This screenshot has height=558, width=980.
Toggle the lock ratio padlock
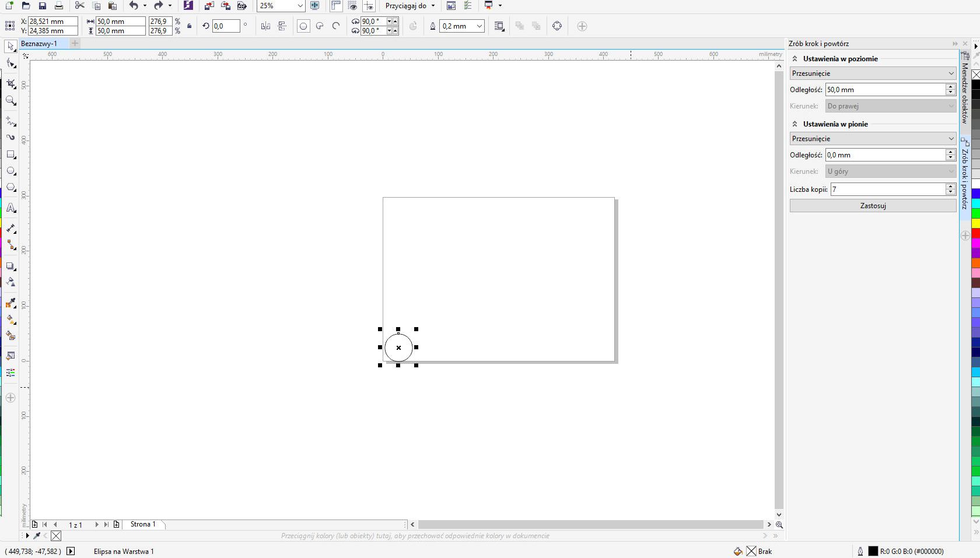[189, 26]
